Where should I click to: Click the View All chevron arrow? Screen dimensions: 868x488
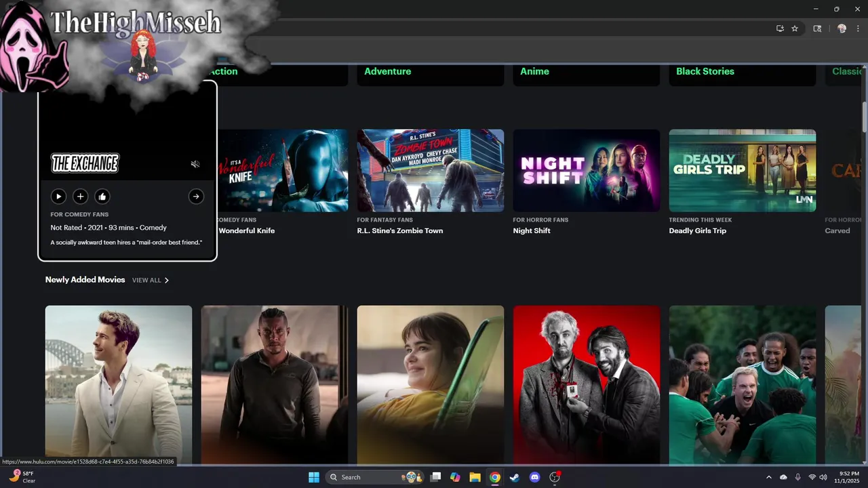(x=167, y=280)
